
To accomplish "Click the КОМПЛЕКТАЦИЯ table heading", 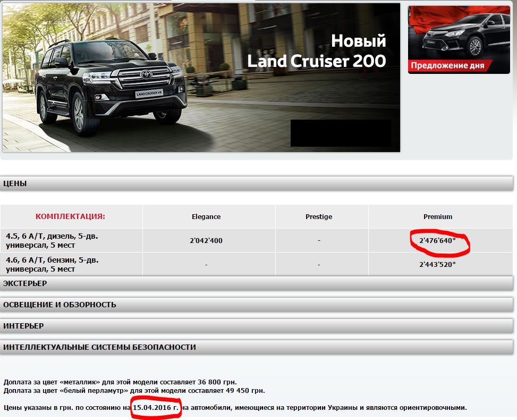I will pos(70,217).
